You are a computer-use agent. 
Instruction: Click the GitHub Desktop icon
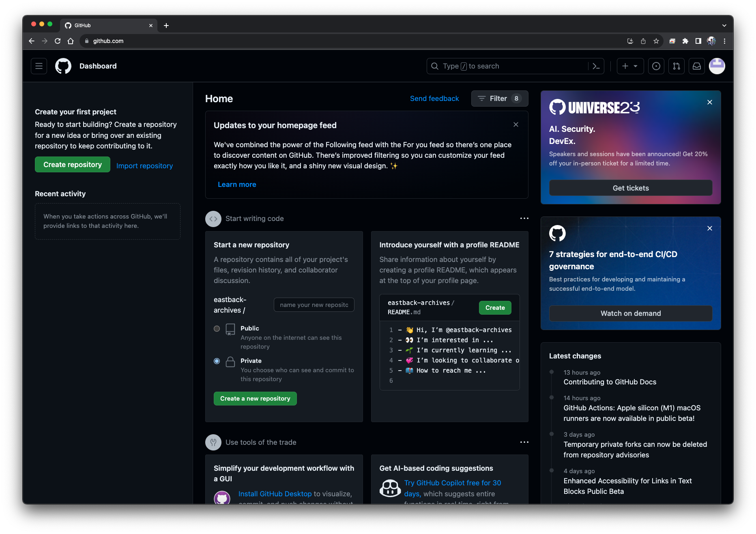222,497
